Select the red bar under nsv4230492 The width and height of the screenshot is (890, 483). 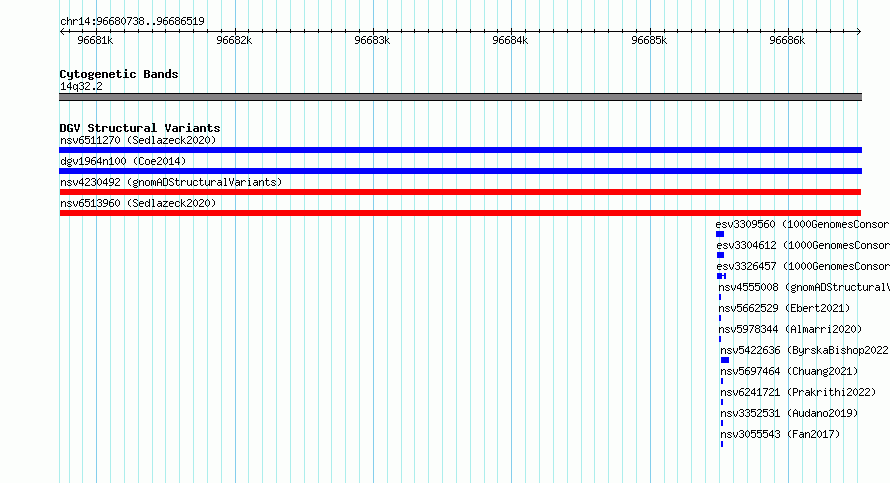[460, 192]
